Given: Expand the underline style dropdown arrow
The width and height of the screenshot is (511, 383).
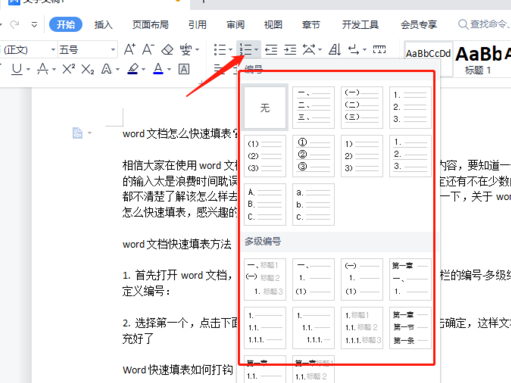Looking at the screenshot, I should click(x=28, y=69).
